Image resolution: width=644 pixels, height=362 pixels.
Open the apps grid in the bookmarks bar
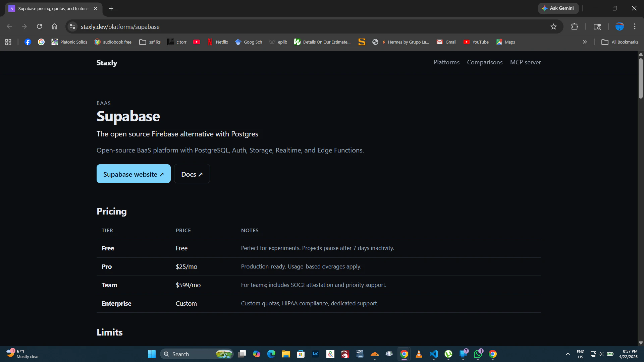click(x=8, y=42)
